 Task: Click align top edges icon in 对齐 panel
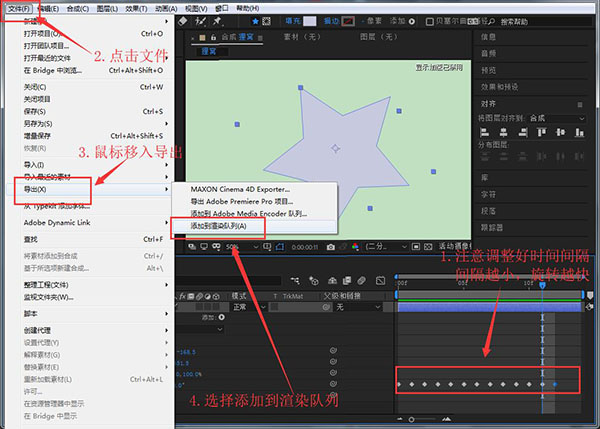(x=541, y=132)
